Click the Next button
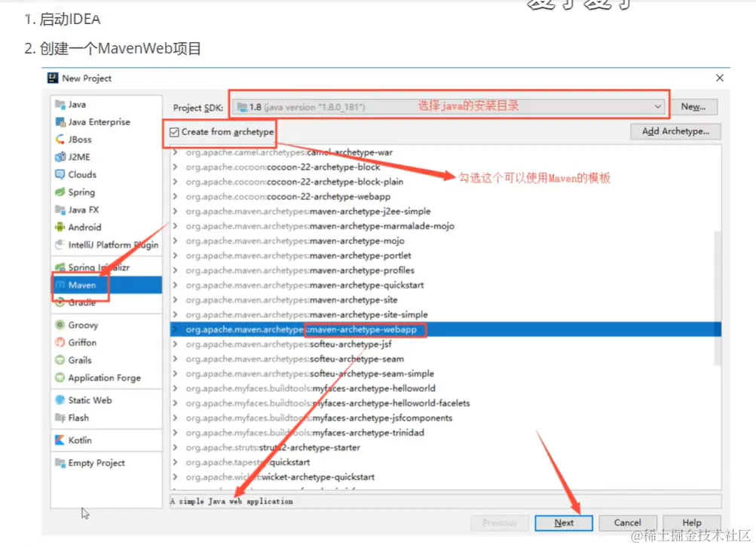 tap(564, 522)
